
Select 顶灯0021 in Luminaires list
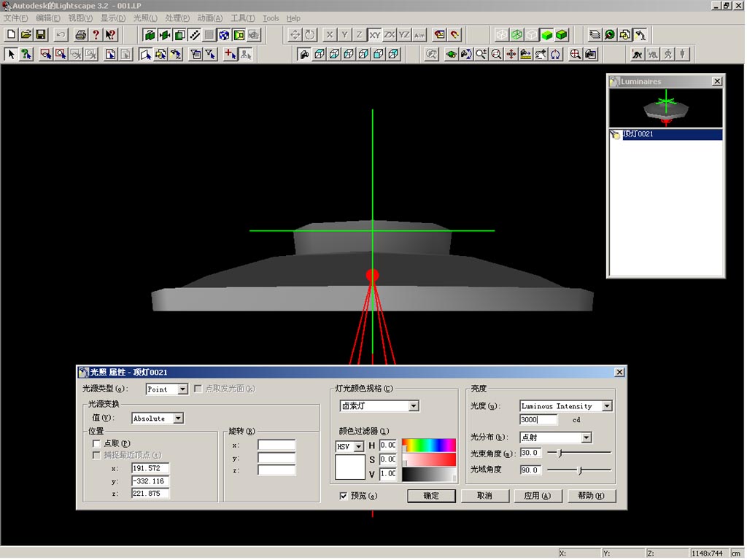[x=637, y=134]
